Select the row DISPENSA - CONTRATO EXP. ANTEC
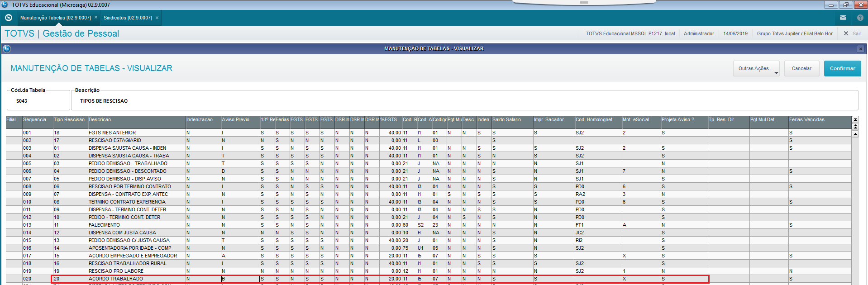 click(x=429, y=194)
